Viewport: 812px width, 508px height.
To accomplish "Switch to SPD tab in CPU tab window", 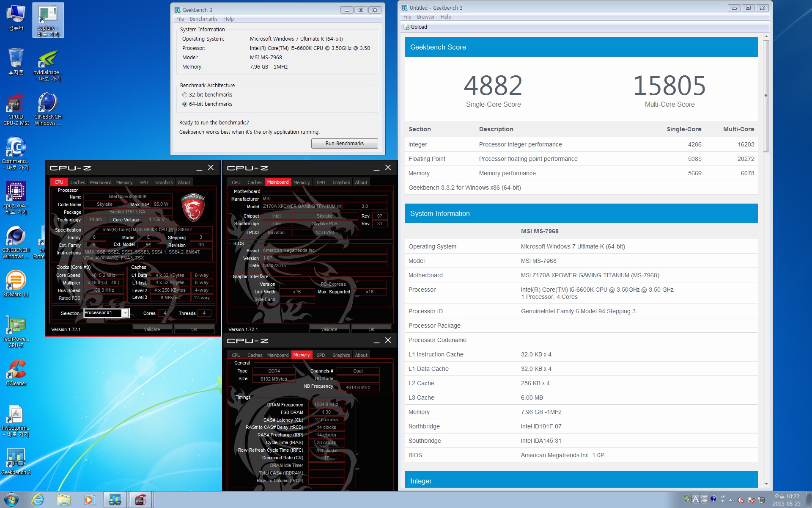I will click(144, 182).
